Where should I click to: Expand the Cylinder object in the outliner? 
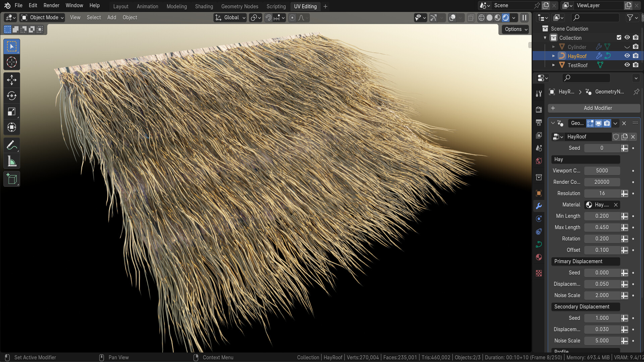point(553,47)
